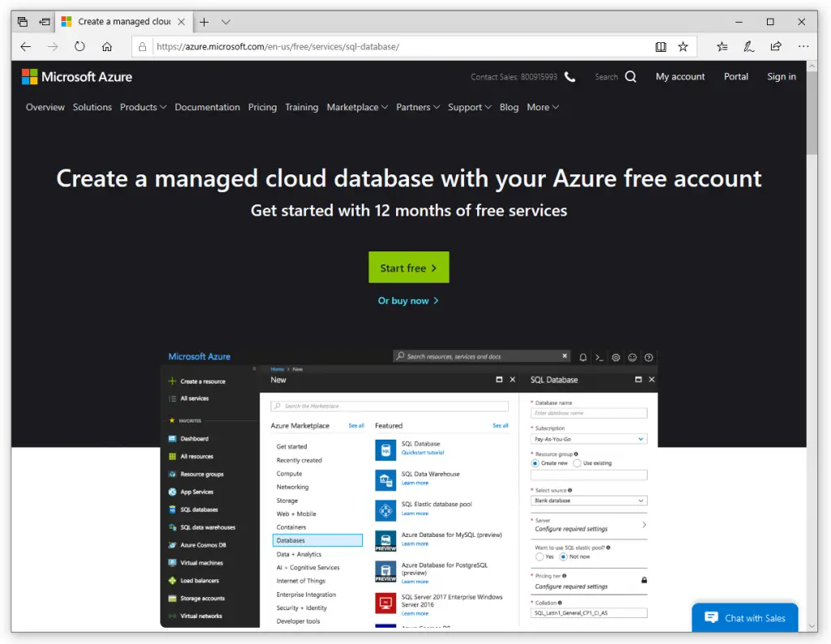Select Use existing resource group radio

[x=577, y=463]
